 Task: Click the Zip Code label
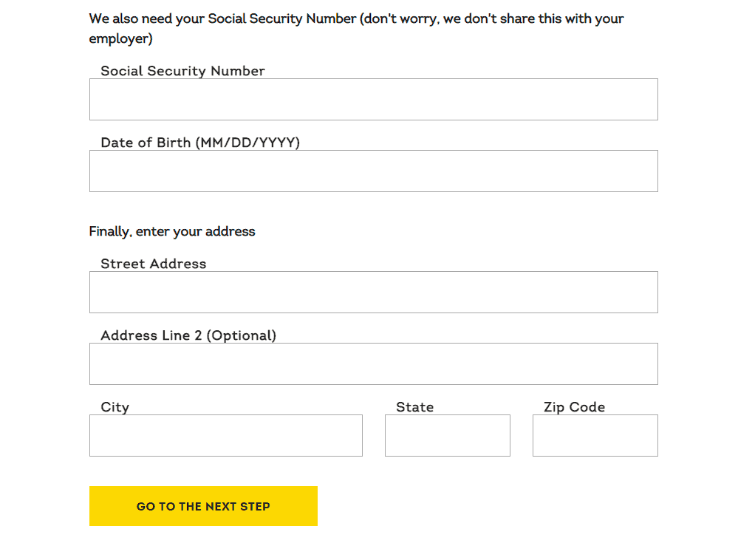[574, 407]
